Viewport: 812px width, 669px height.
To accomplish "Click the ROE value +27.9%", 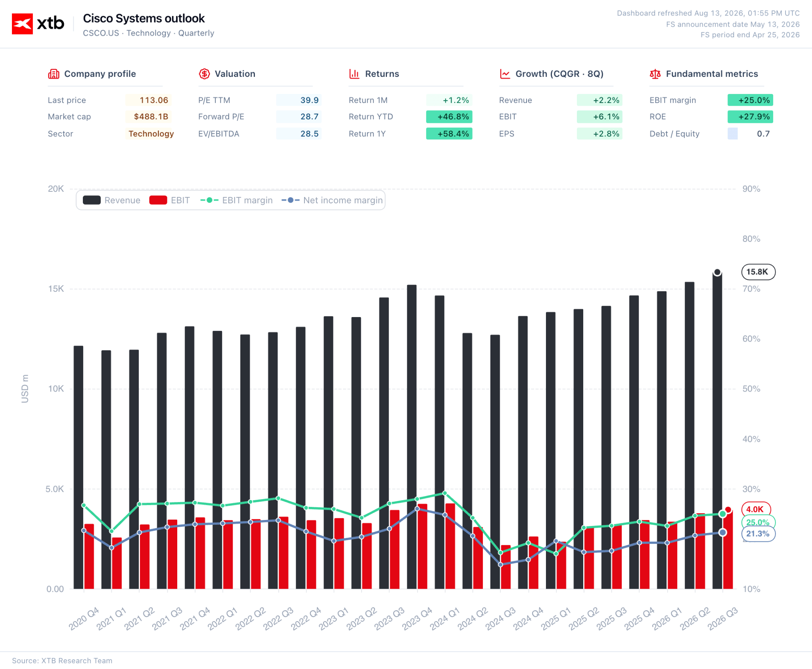I will point(754,117).
